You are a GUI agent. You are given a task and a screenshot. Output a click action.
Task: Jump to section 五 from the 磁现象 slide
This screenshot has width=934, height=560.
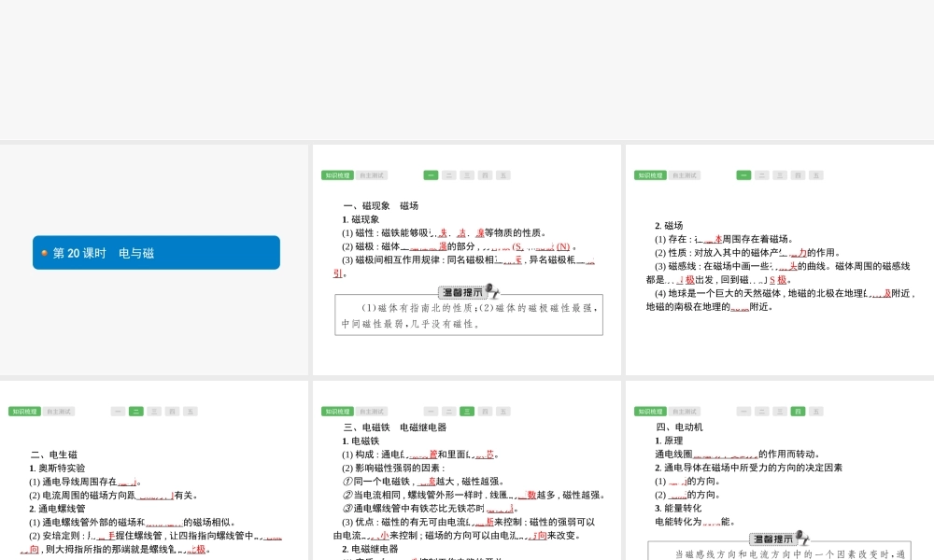coord(503,175)
